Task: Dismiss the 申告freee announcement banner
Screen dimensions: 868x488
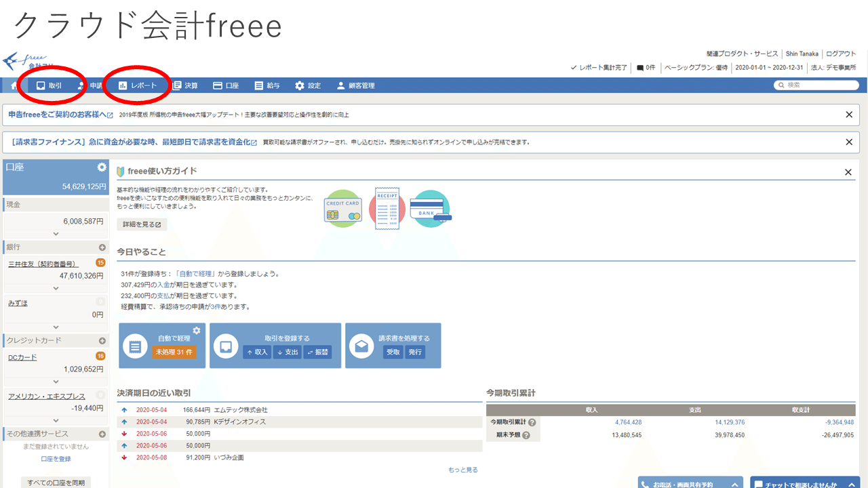Action: [849, 115]
